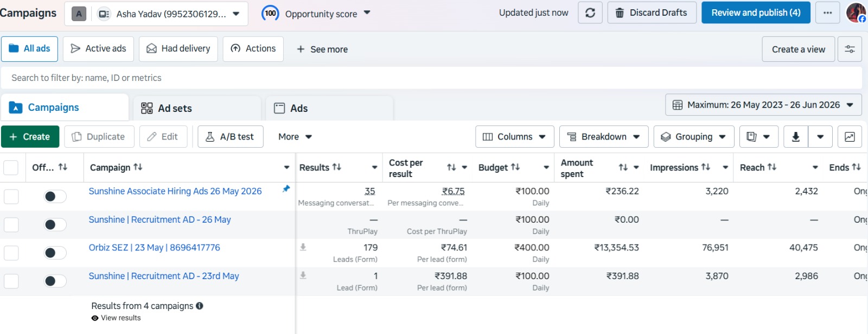The height and width of the screenshot is (334, 868).
Task: Toggle Sunshine Associate Hiring Ads on/off switch
Action: tap(55, 196)
